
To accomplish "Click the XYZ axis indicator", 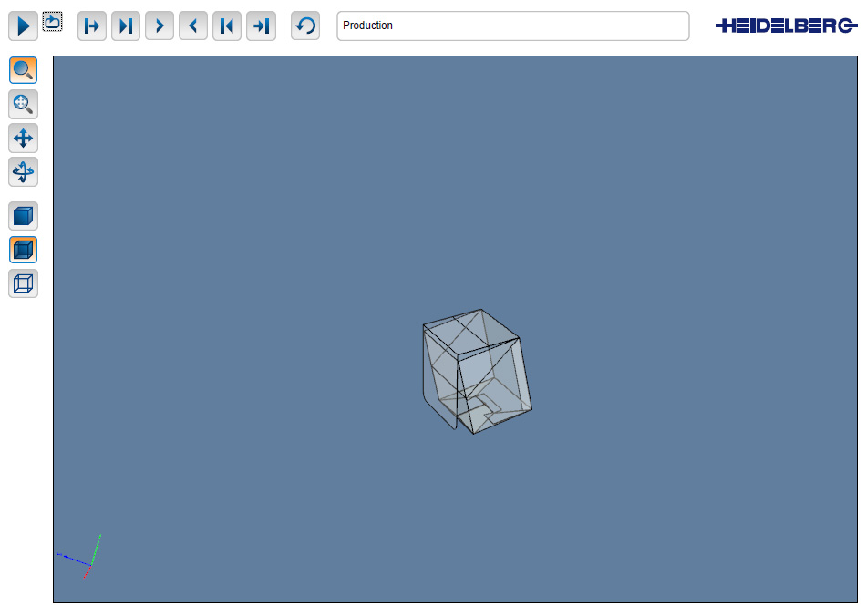I will pyautogui.click(x=79, y=557).
